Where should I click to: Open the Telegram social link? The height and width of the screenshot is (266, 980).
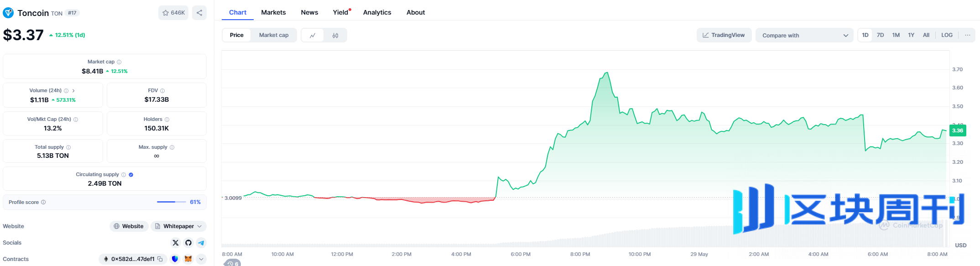[x=201, y=243]
